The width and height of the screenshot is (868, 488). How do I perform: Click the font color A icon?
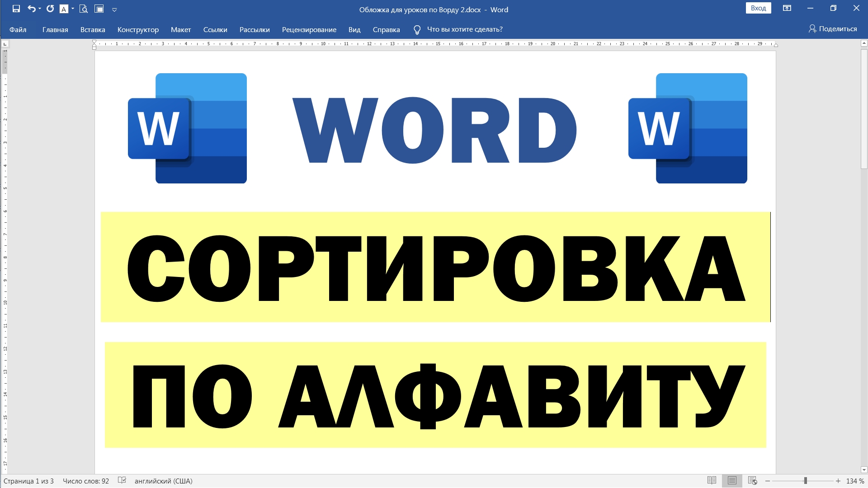[x=64, y=9]
